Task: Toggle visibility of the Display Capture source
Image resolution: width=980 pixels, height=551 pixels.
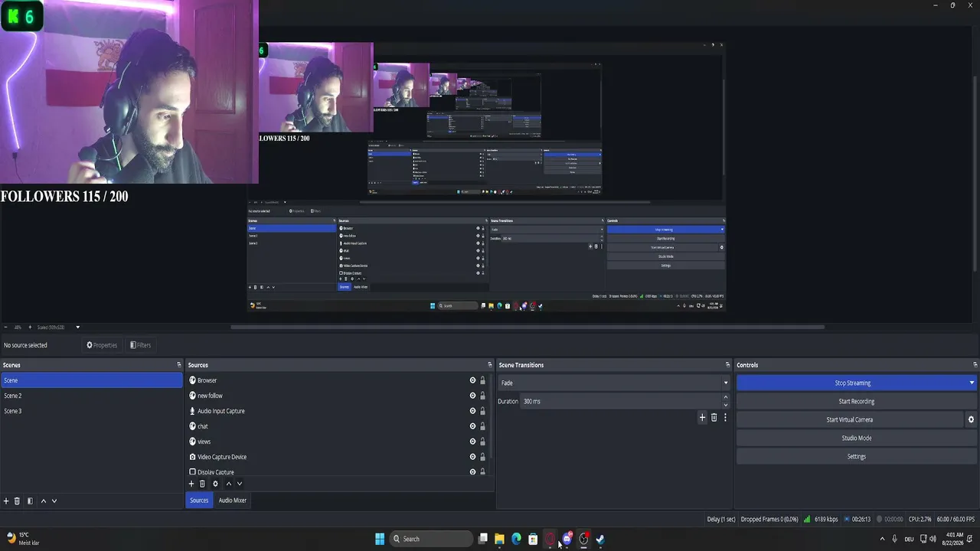Action: coord(472,471)
